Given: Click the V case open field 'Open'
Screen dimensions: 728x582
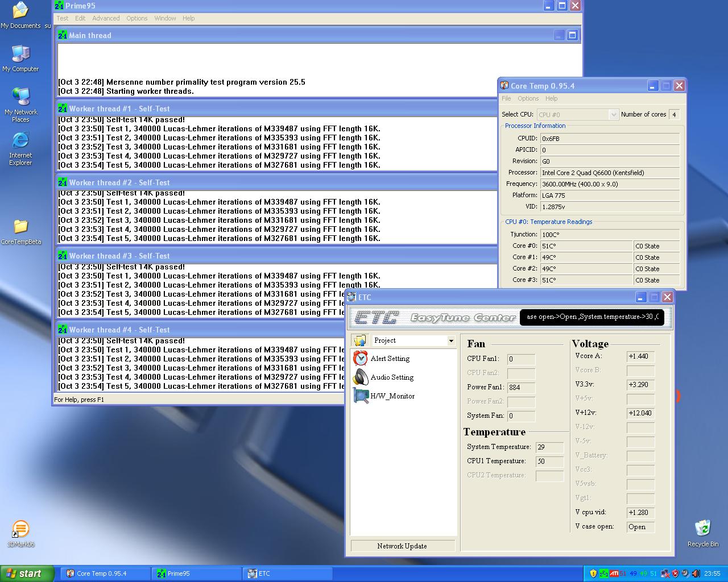Looking at the screenshot, I should [x=640, y=527].
